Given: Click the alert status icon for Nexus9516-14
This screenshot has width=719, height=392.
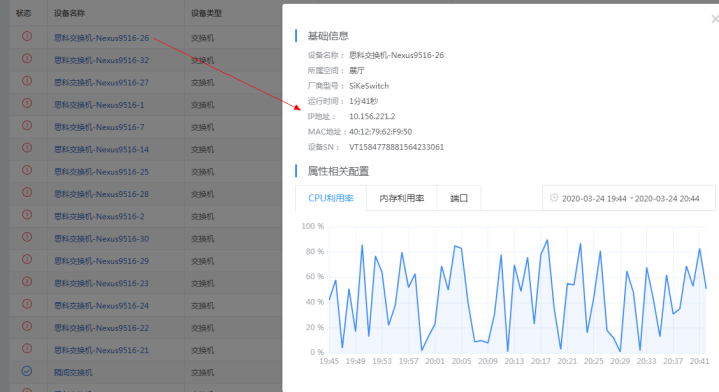Looking at the screenshot, I should click(x=27, y=148).
